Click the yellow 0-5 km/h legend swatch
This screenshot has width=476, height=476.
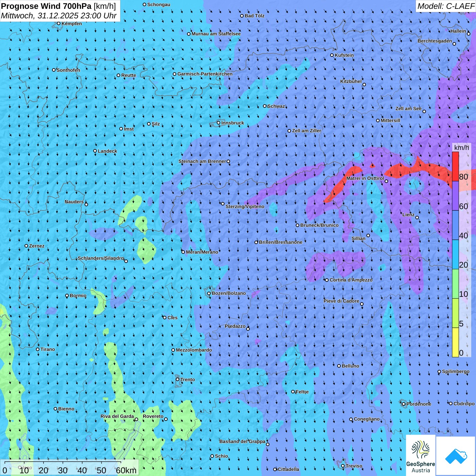click(x=455, y=342)
